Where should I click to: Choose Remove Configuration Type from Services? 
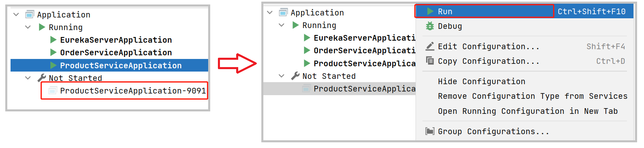(x=524, y=96)
